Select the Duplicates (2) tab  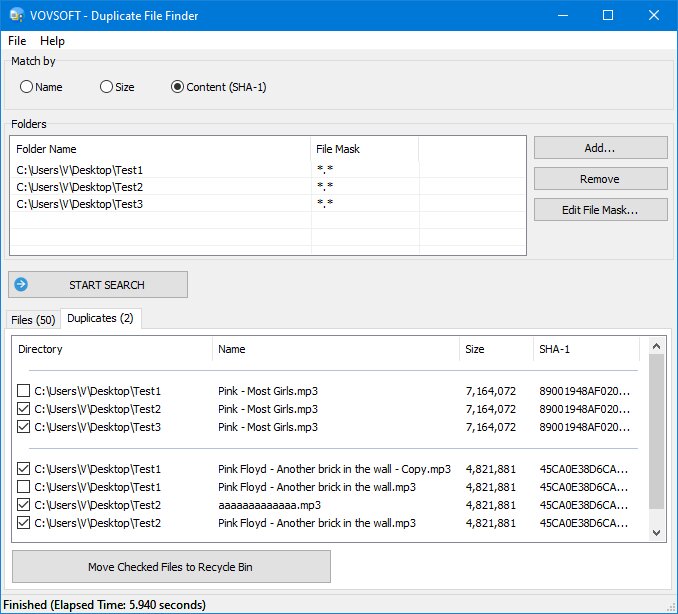point(100,318)
